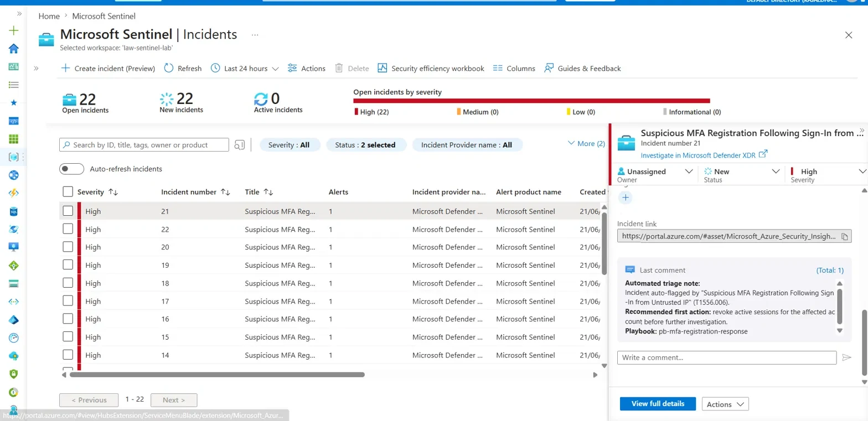Copy the incident link with the copy icon
The height and width of the screenshot is (421, 868).
(845, 236)
